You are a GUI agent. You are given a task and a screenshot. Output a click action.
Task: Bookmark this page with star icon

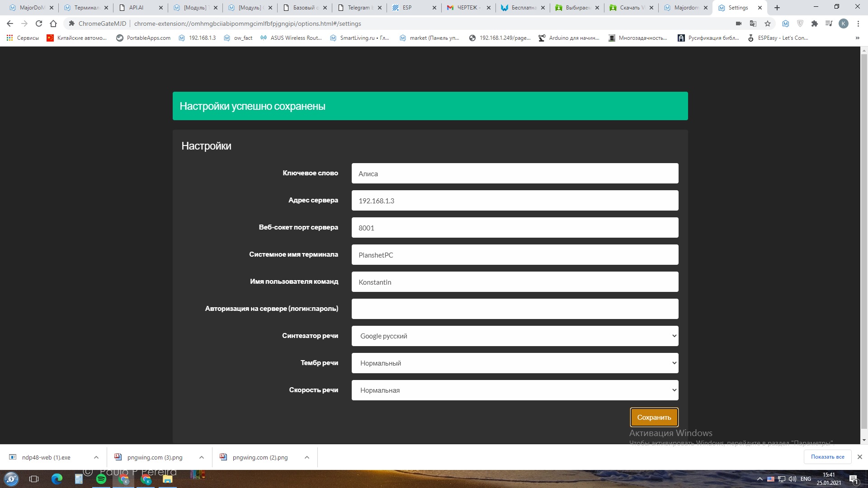tap(768, 23)
